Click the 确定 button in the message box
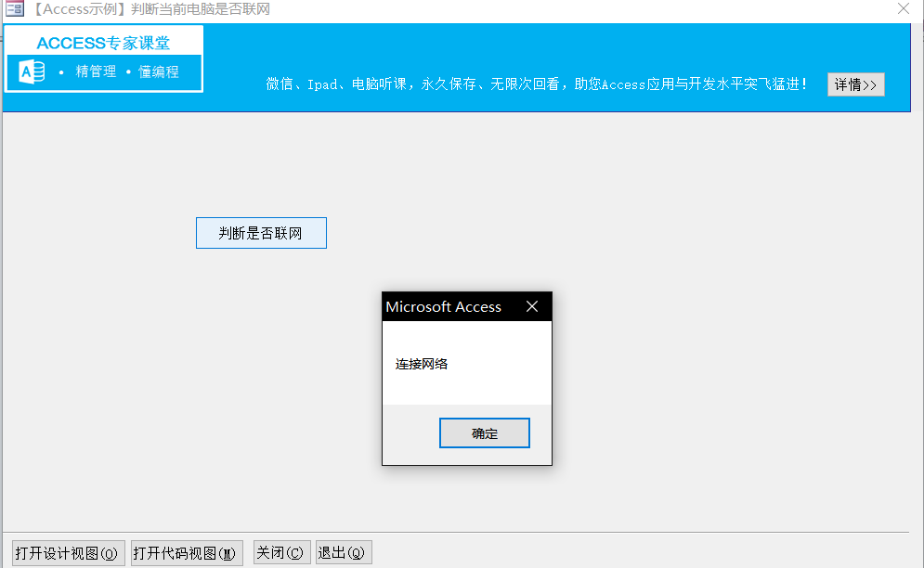 (485, 433)
